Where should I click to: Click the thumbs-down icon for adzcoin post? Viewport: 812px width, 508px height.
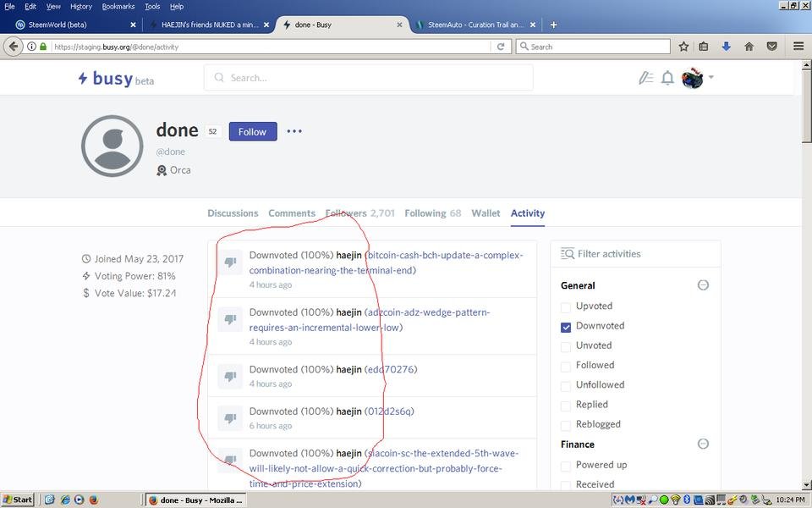click(230, 319)
